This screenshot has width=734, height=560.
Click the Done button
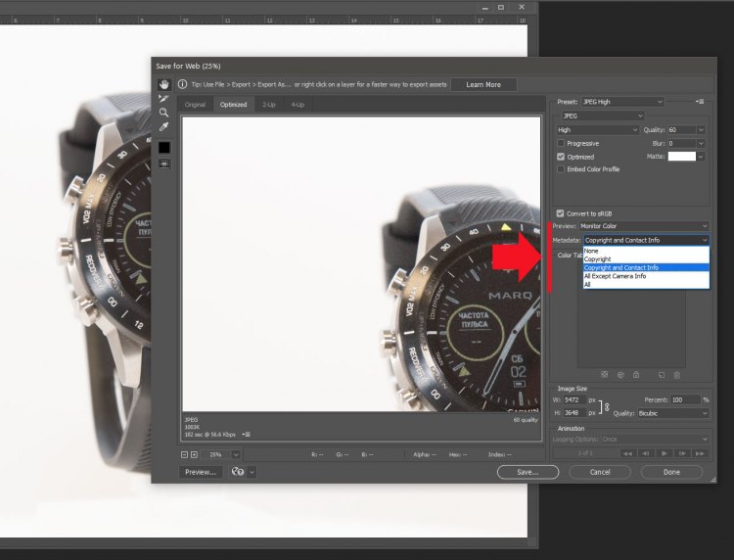pos(671,472)
